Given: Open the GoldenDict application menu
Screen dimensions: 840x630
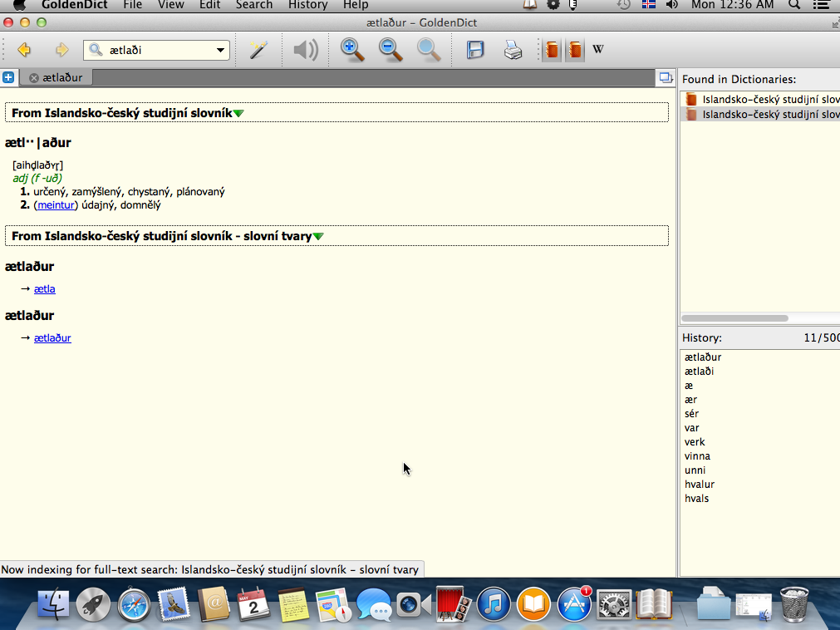Looking at the screenshot, I should (x=75, y=5).
